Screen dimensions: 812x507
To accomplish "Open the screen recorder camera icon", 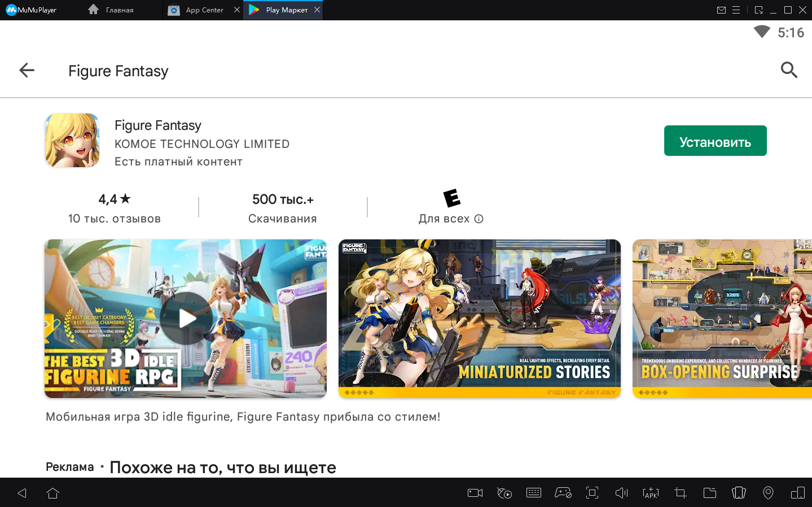I will tap(475, 493).
